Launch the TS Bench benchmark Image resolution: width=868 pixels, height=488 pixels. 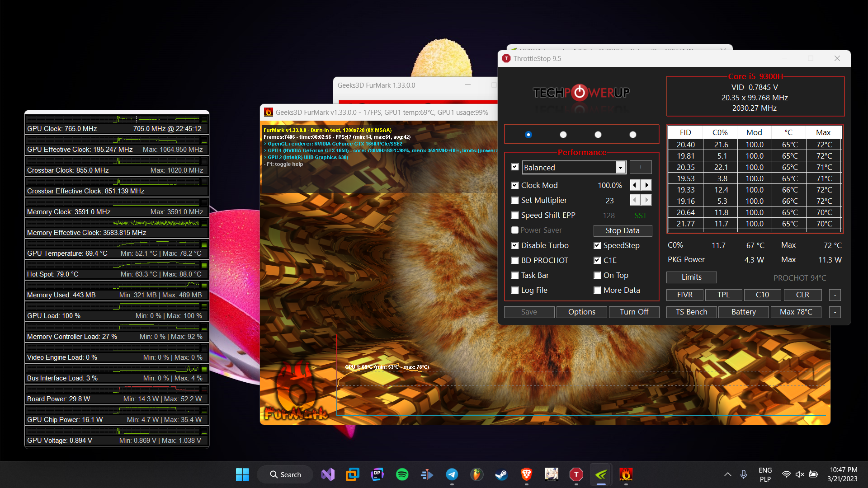pos(692,312)
